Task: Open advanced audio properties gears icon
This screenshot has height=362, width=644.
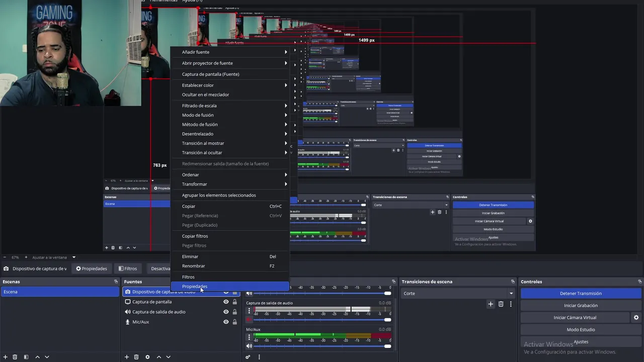Action: (x=248, y=357)
